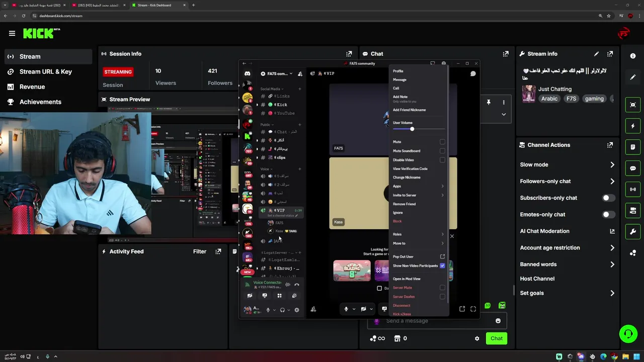The image size is (644, 362).
Task: Pop out the Activity Feed panel
Action: (218, 251)
